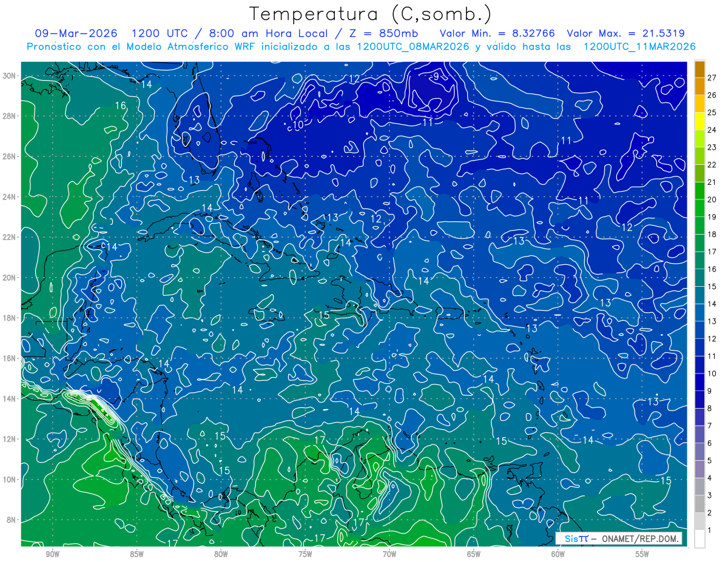Viewport: 728px width, 562px height.
Task: Click the number 24 on the color scale
Action: click(x=712, y=129)
